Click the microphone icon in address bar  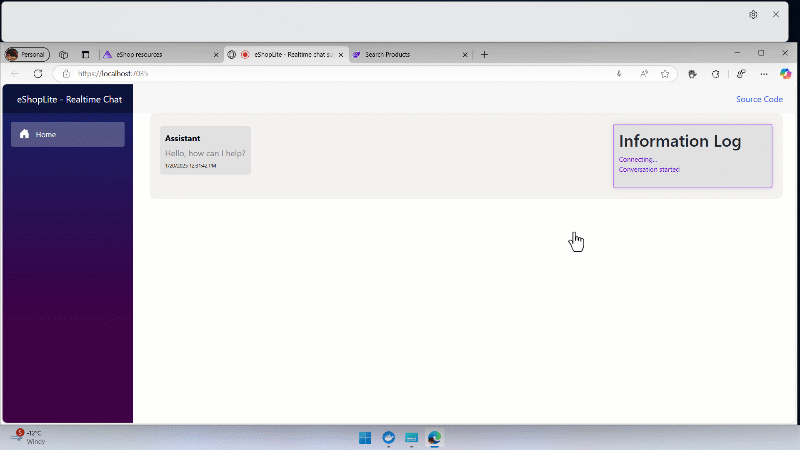pos(619,74)
